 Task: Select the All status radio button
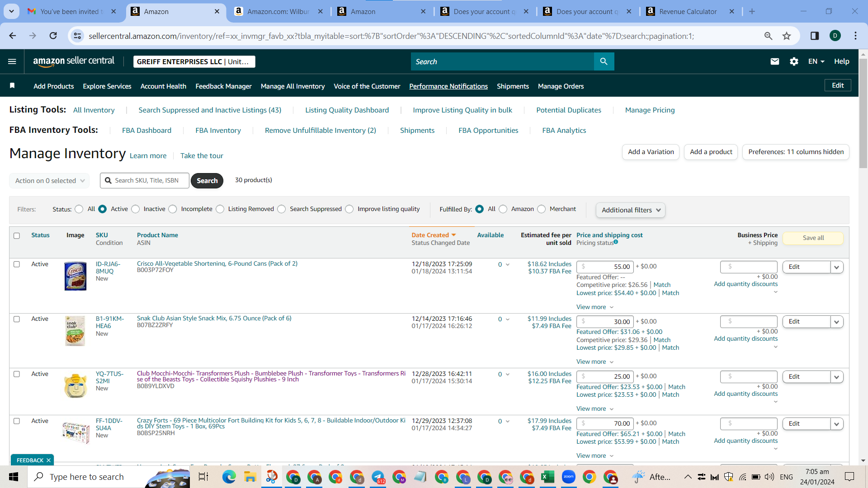pos(79,209)
